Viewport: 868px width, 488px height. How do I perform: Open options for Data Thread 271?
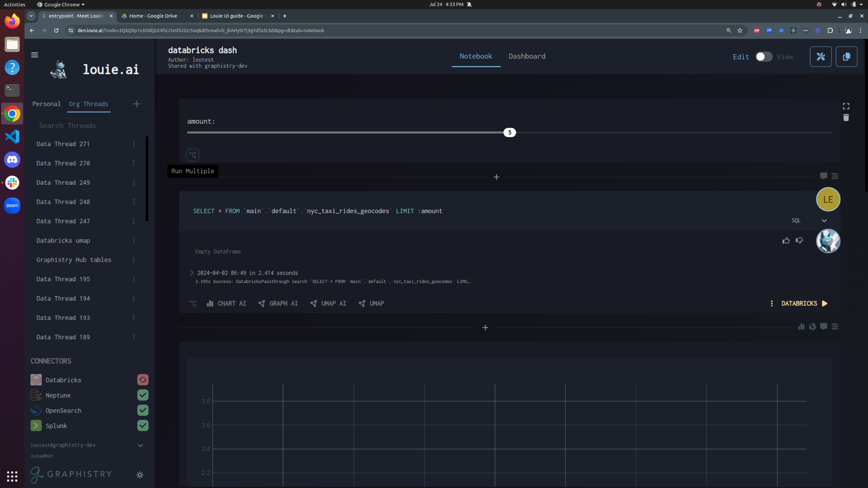[134, 144]
